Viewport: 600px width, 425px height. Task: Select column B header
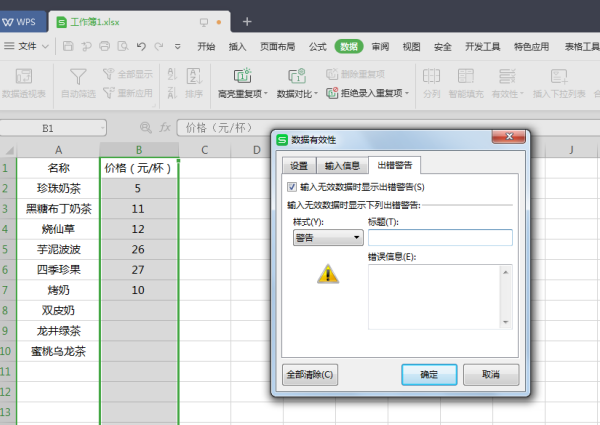click(139, 150)
